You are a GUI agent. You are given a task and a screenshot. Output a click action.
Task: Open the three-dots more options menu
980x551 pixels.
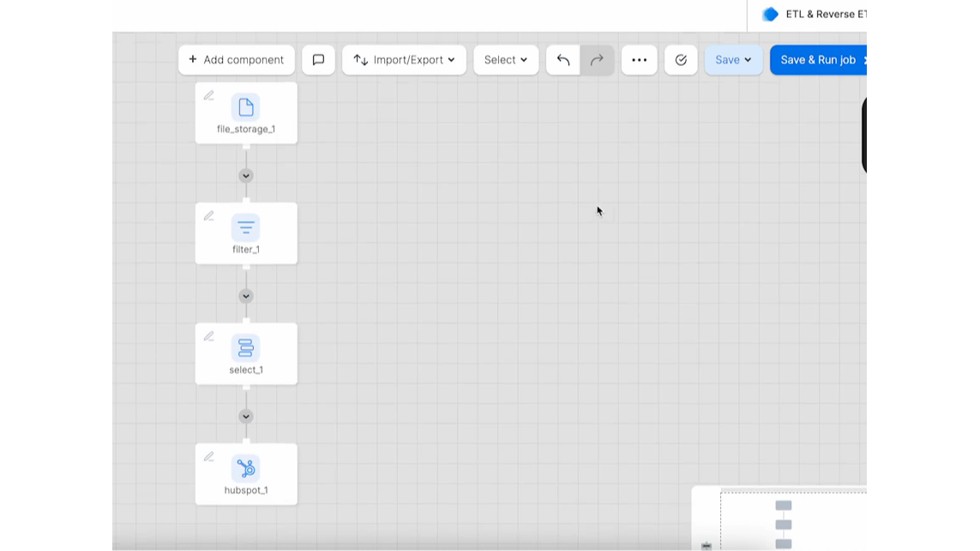[x=639, y=60]
